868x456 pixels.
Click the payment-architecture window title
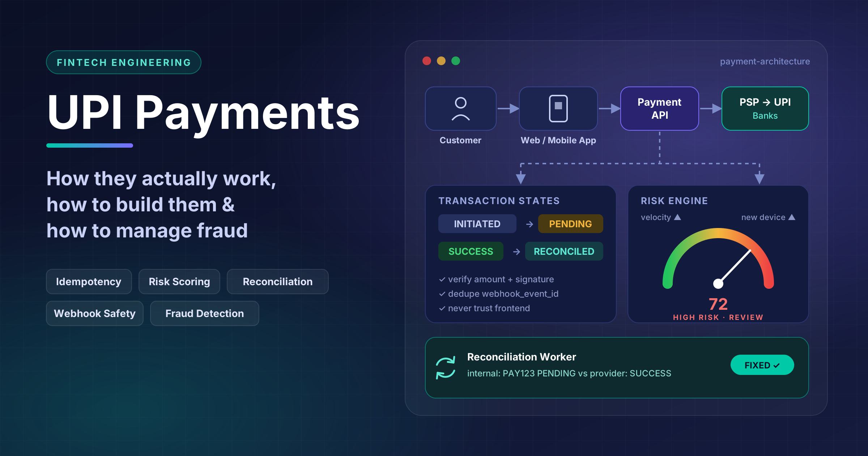tap(765, 62)
